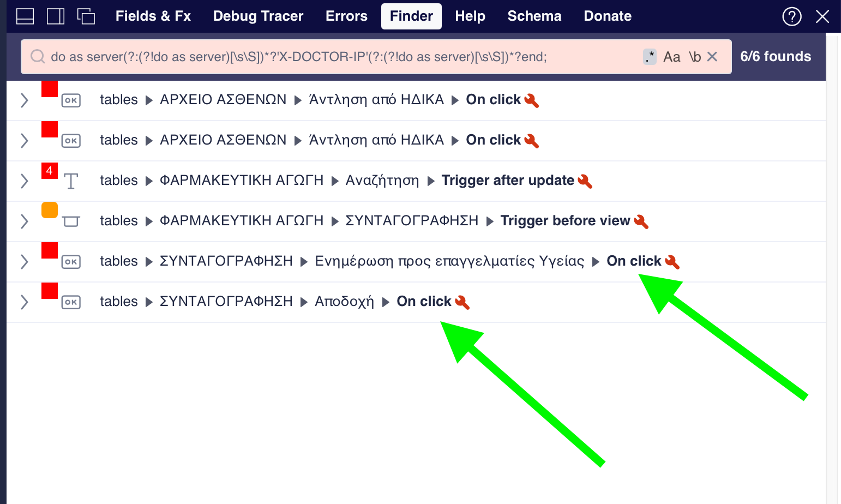841x504 pixels.
Task: Select the Finder tab
Action: click(x=411, y=16)
